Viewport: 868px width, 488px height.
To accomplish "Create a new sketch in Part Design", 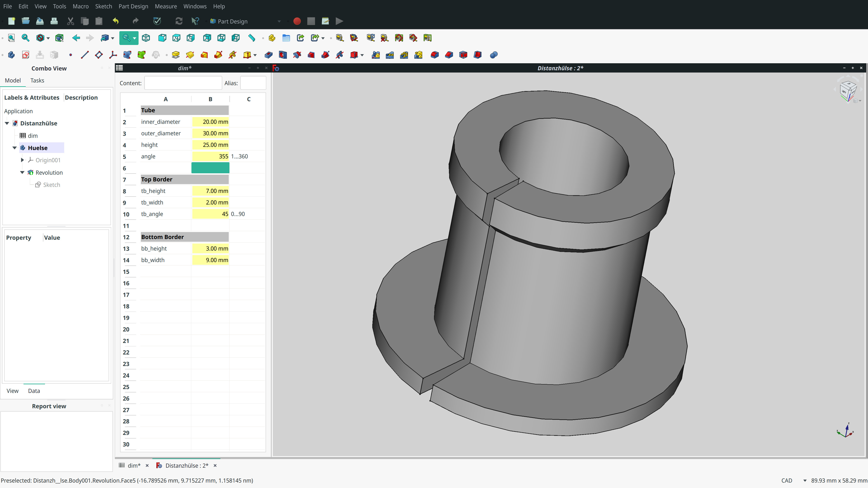I will pyautogui.click(x=25, y=54).
